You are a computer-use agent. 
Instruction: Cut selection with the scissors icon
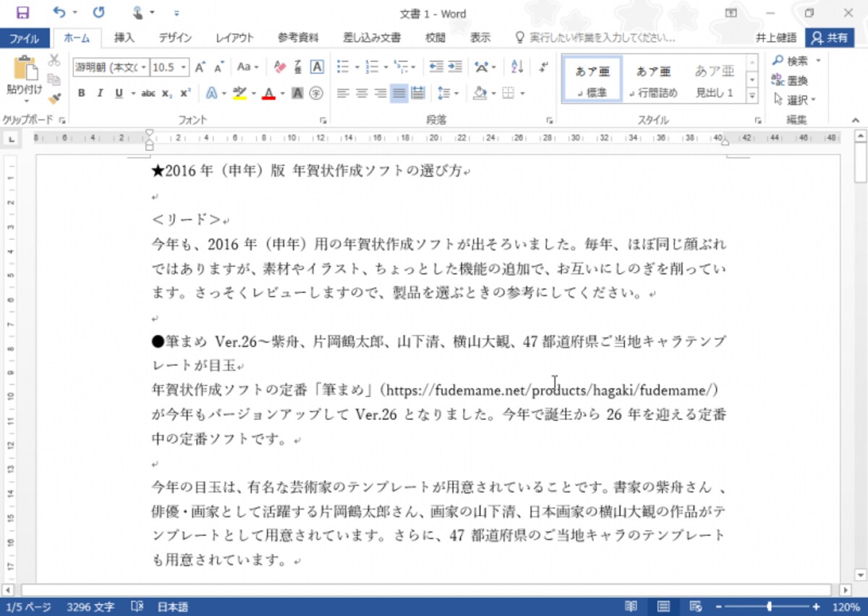coord(54,59)
